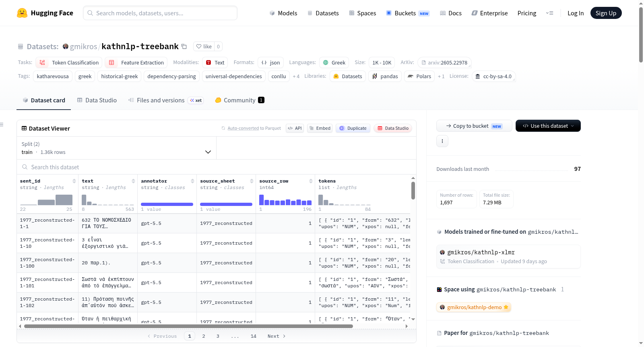Filter by Feature Extraction task
The width and height of the screenshot is (644, 347).
point(136,62)
